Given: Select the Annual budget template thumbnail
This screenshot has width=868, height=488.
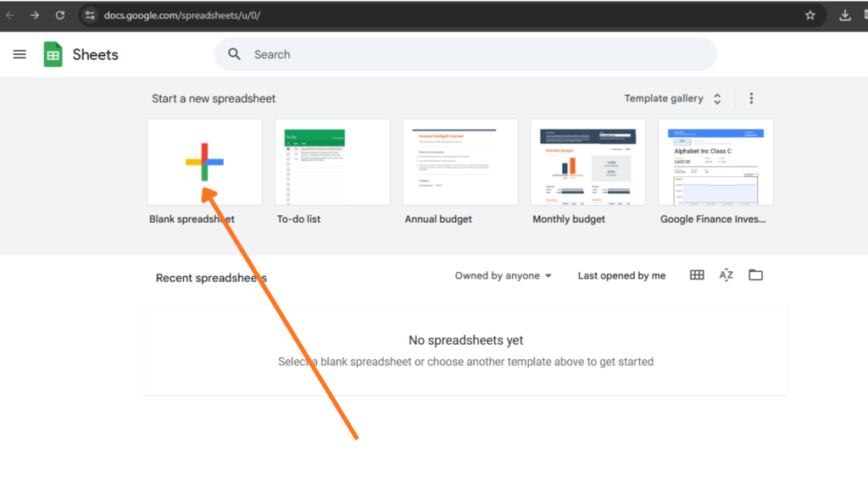Looking at the screenshot, I should (x=459, y=162).
